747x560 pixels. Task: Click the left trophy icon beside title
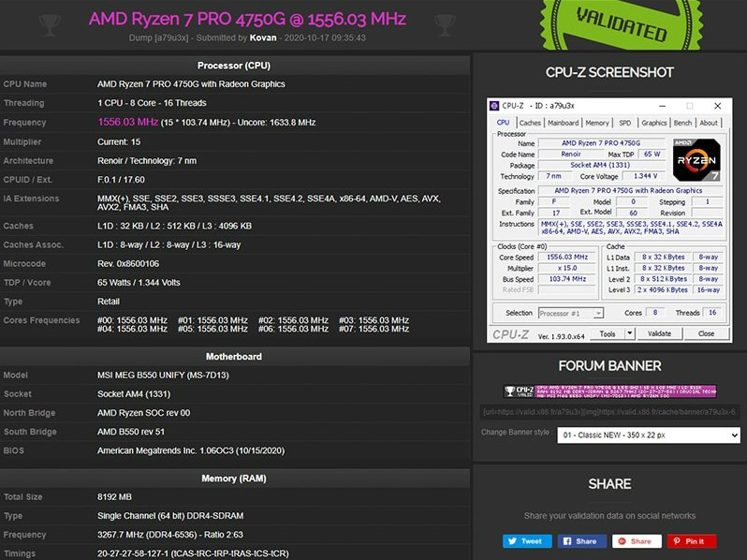(50, 24)
